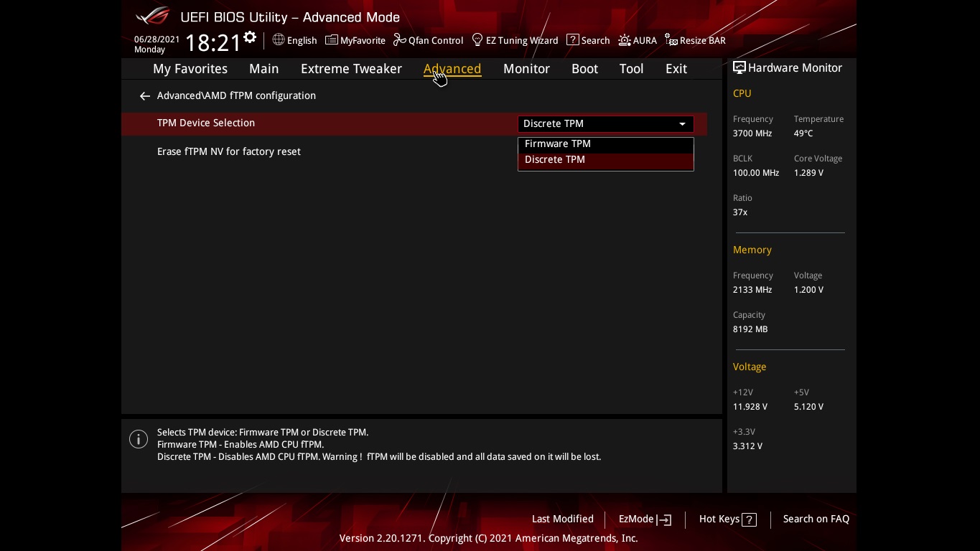Choose Firmware TPM from dropdown list

click(x=605, y=143)
